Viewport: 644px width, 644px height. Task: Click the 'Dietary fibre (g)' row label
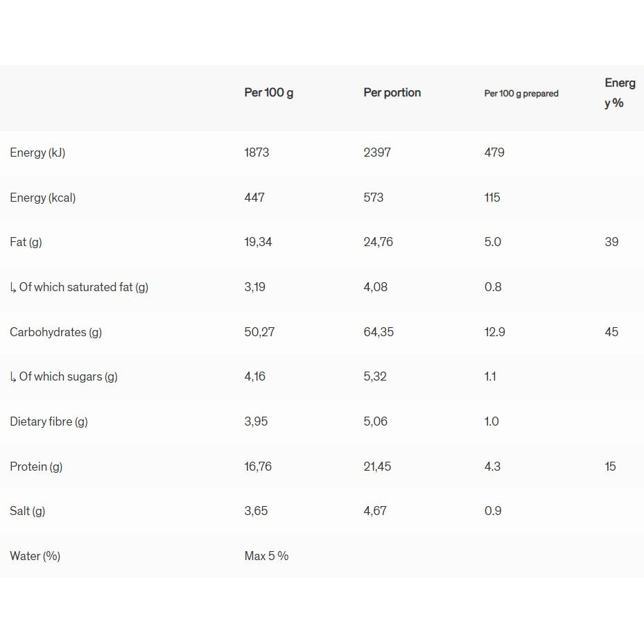[49, 421]
